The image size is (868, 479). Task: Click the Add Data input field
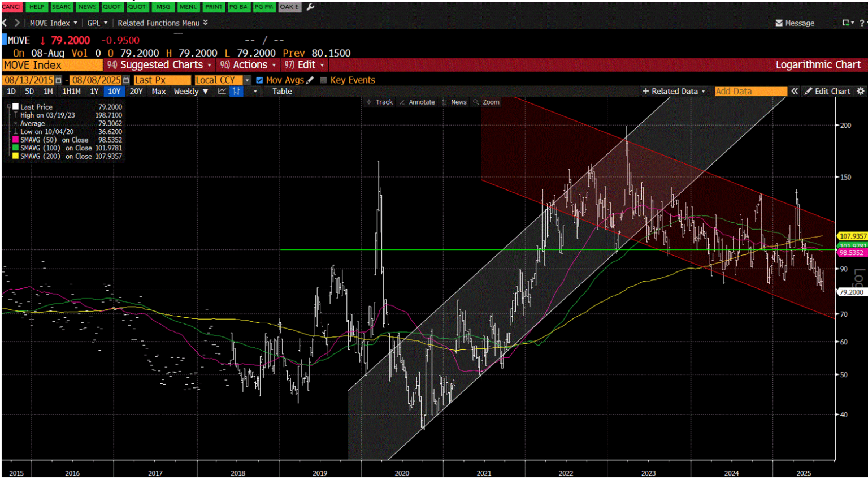click(x=750, y=91)
